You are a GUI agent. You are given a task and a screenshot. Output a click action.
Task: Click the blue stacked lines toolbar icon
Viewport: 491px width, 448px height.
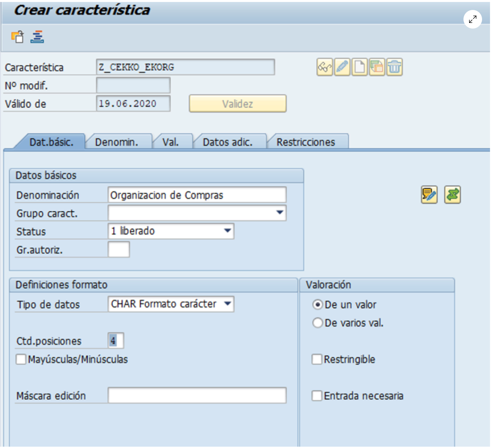click(37, 37)
